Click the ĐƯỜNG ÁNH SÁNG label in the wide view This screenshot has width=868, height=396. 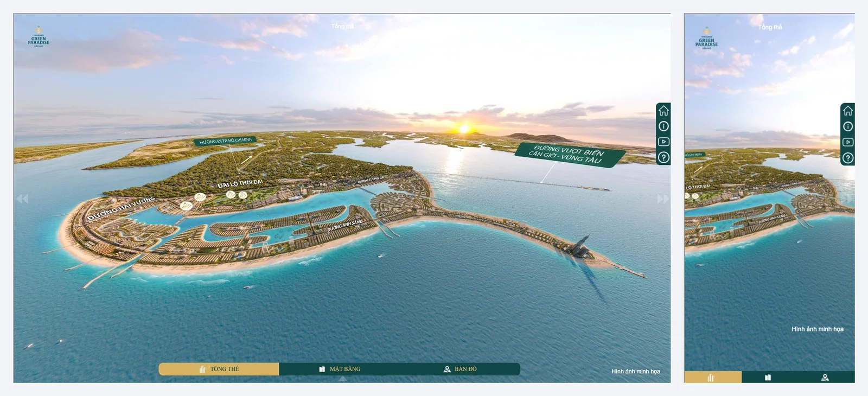pyautogui.click(x=345, y=226)
